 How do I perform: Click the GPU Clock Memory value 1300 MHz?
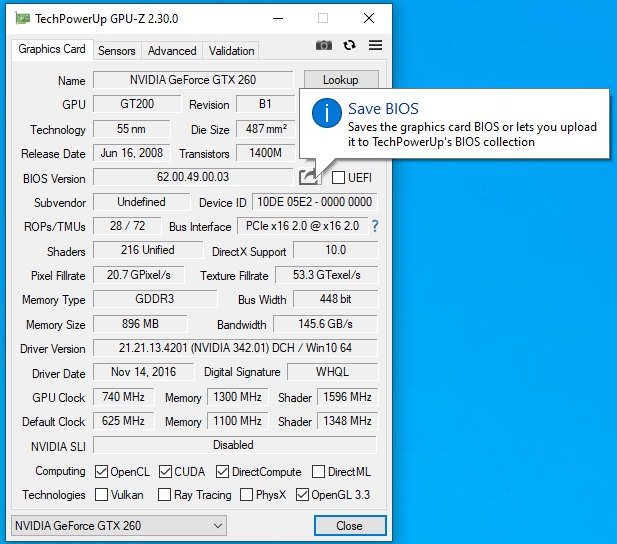(x=238, y=397)
